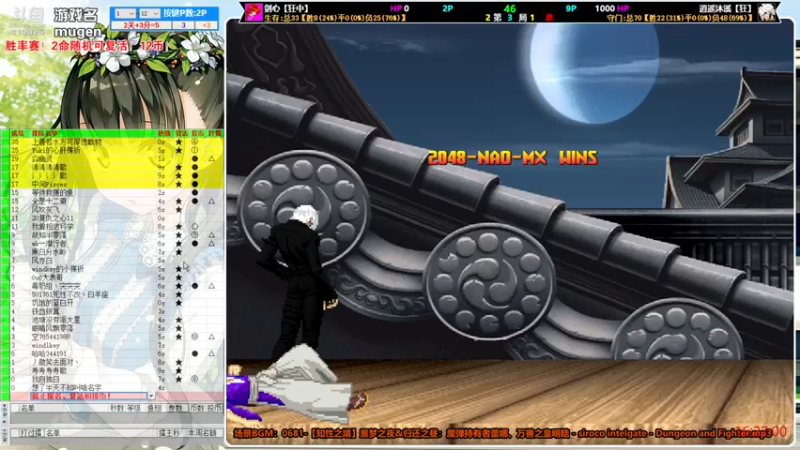The width and height of the screenshot is (800, 450).
Task: Click the '2048-NAO-MX WINS' banner text
Action: (512, 158)
